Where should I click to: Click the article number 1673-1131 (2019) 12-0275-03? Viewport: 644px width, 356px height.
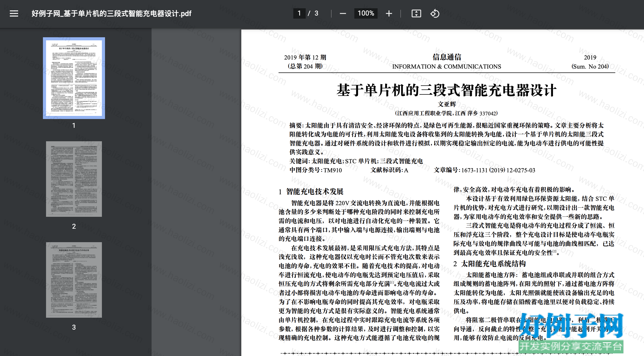click(x=498, y=170)
